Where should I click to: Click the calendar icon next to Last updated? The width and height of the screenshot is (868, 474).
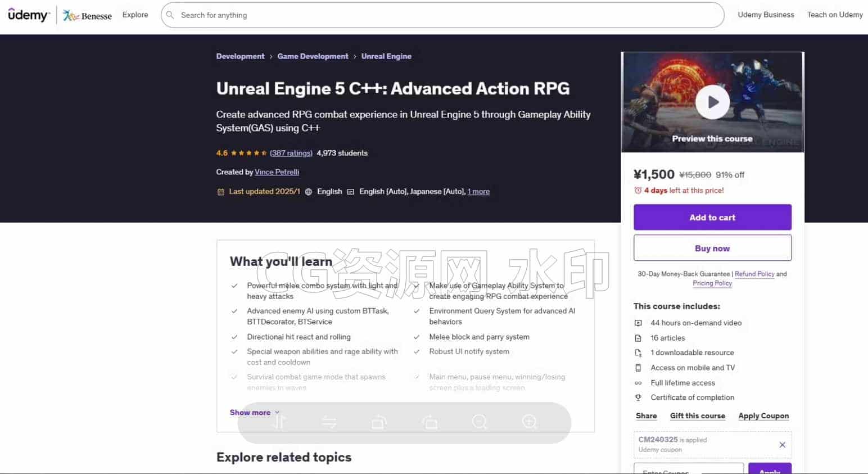point(220,192)
